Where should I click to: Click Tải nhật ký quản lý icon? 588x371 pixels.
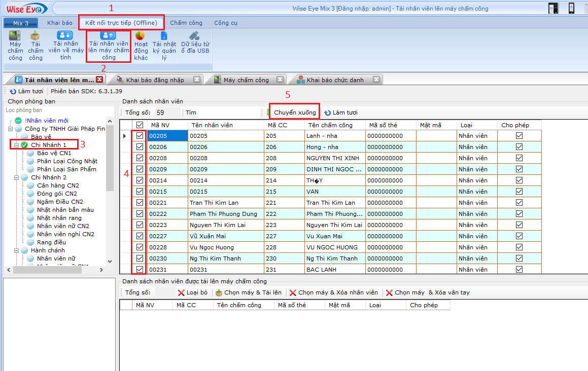click(x=164, y=36)
